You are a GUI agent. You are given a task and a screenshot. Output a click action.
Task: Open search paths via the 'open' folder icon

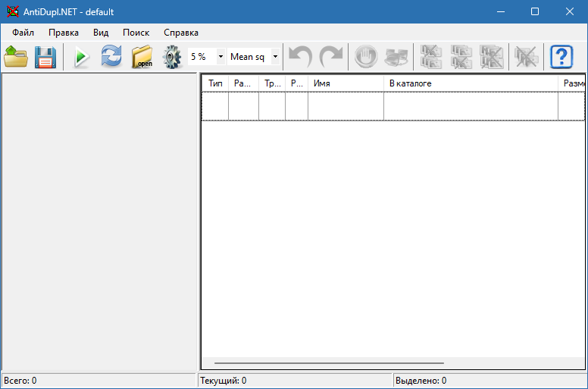tap(142, 57)
